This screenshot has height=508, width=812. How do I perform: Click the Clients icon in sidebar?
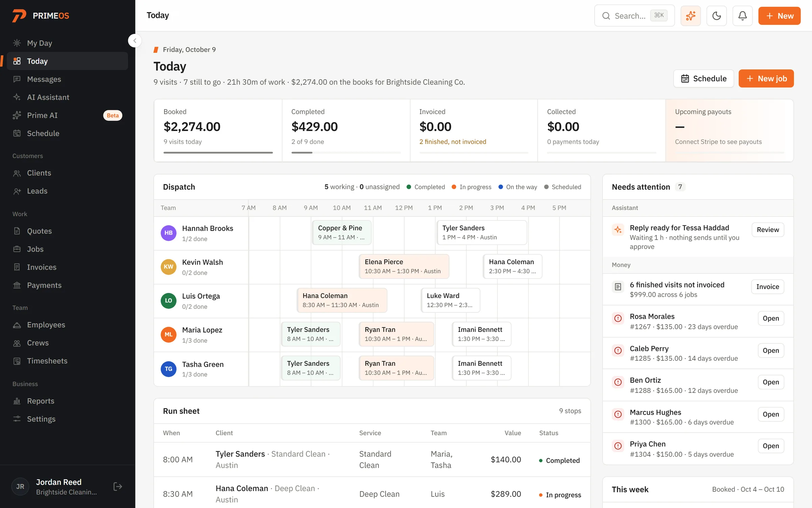[x=17, y=173]
